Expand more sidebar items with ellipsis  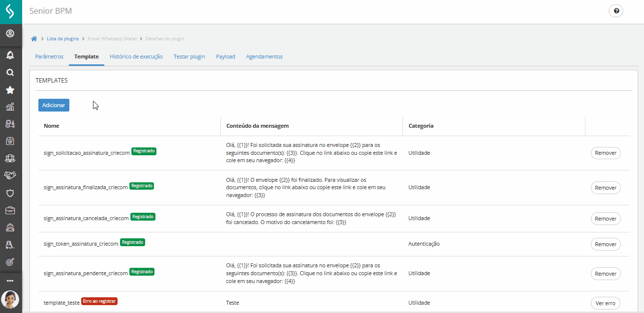coord(10,281)
